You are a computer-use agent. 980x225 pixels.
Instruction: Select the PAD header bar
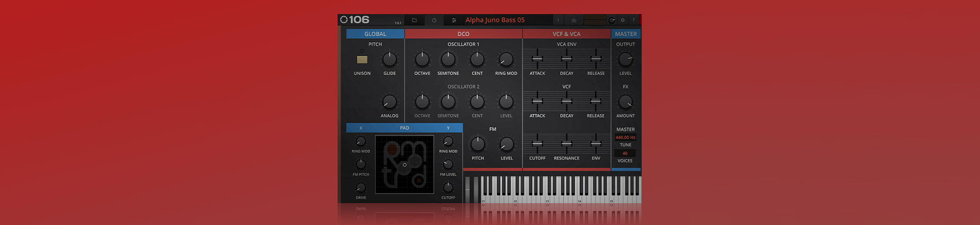click(x=404, y=128)
